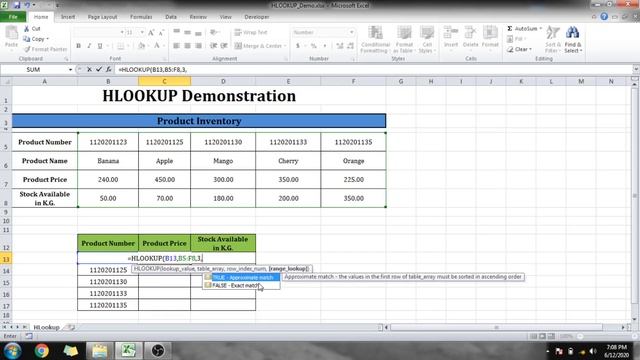Select the Format Painter tool
Image resolution: width=640 pixels, height=360 pixels.
(x=45, y=49)
